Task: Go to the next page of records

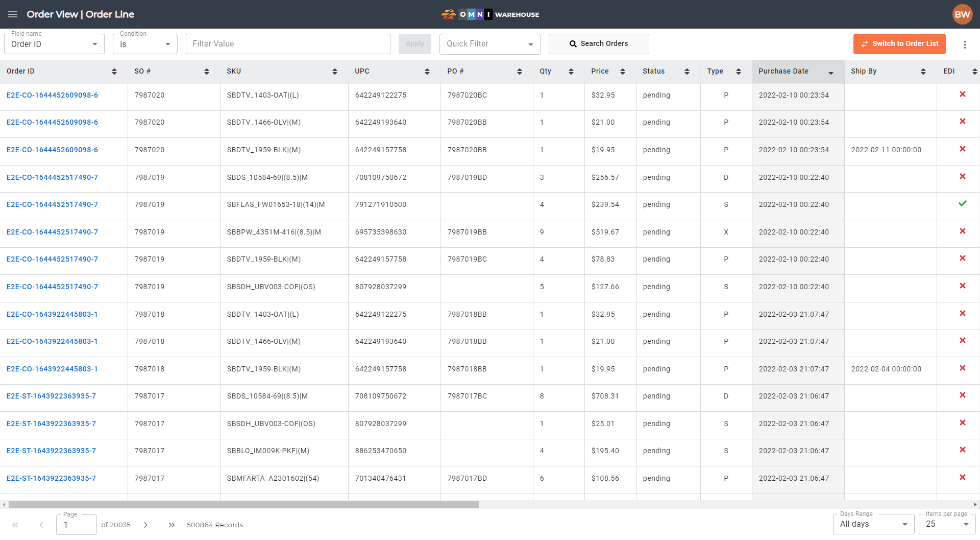Action: [145, 525]
